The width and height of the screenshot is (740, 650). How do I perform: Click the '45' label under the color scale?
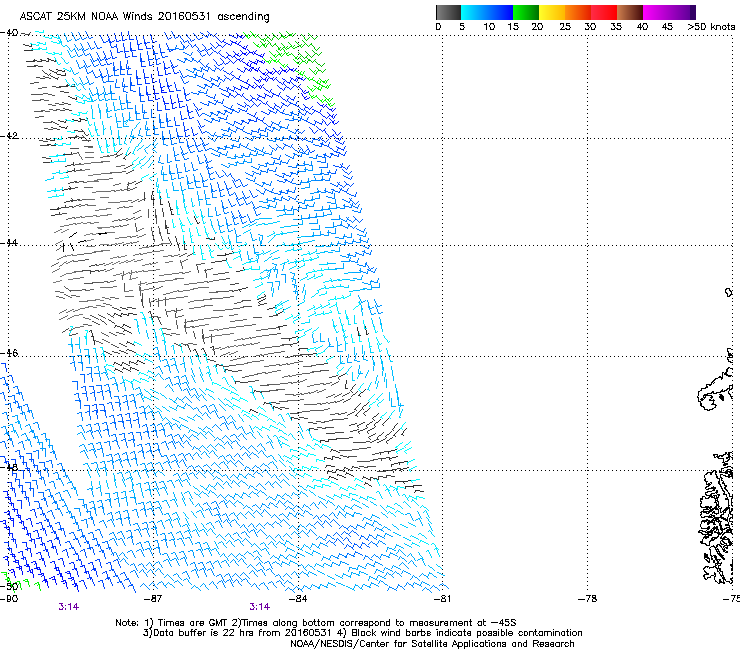pyautogui.click(x=667, y=27)
